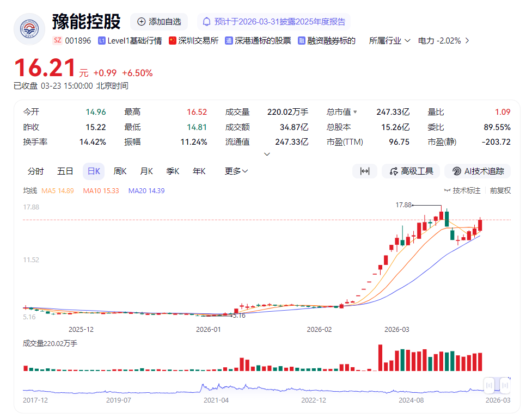Click the 今开 value 14.96
The width and height of the screenshot is (526, 420).
tap(96, 112)
